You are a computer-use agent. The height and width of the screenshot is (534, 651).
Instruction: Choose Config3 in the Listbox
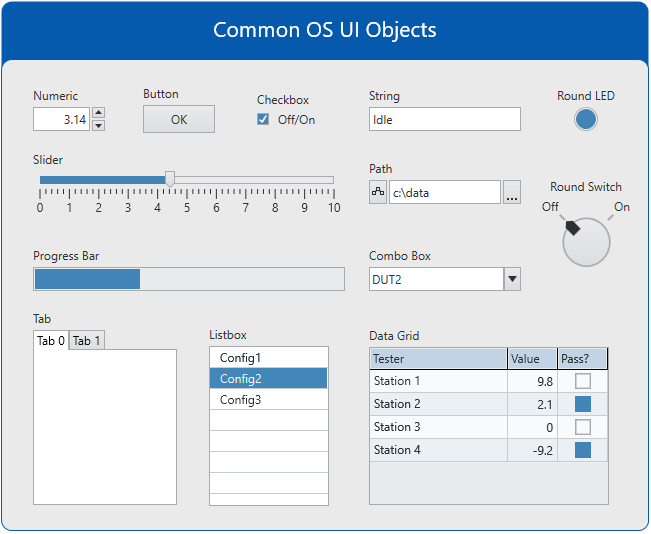tap(268, 400)
